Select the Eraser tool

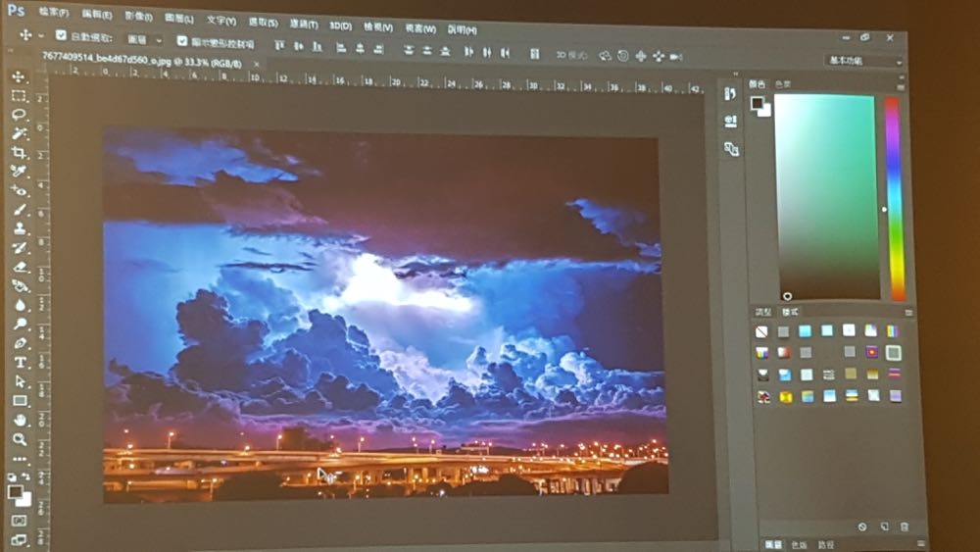click(20, 267)
